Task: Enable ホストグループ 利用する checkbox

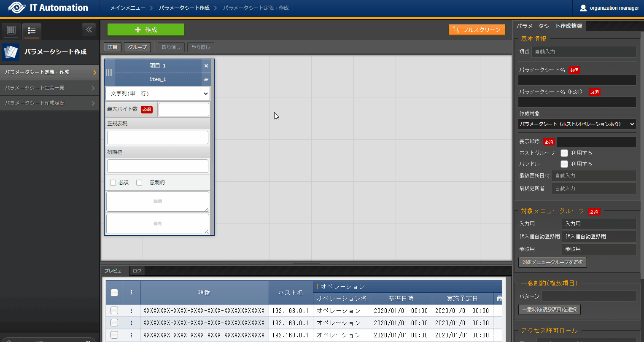Action: tap(564, 153)
